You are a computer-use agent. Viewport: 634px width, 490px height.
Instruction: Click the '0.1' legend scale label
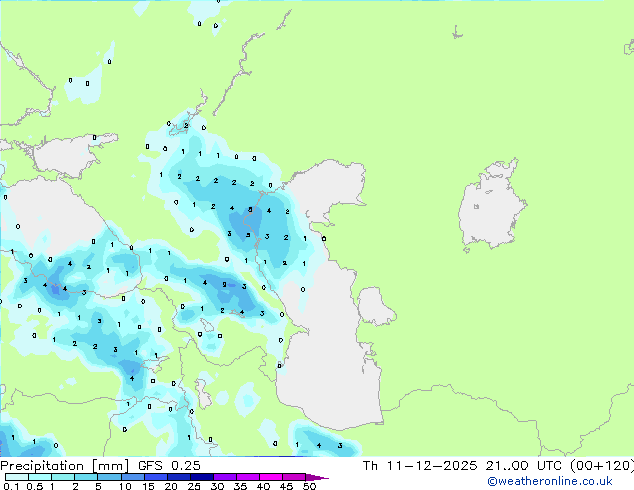click(x=11, y=486)
